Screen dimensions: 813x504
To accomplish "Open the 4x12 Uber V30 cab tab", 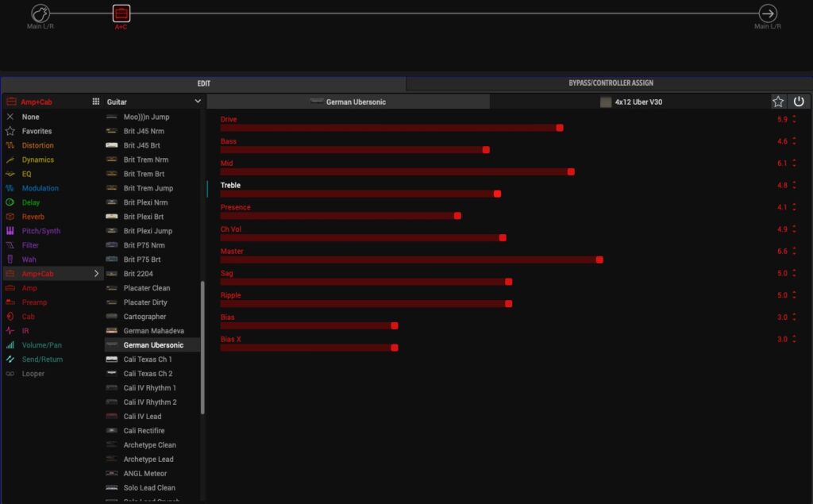I will click(x=630, y=102).
